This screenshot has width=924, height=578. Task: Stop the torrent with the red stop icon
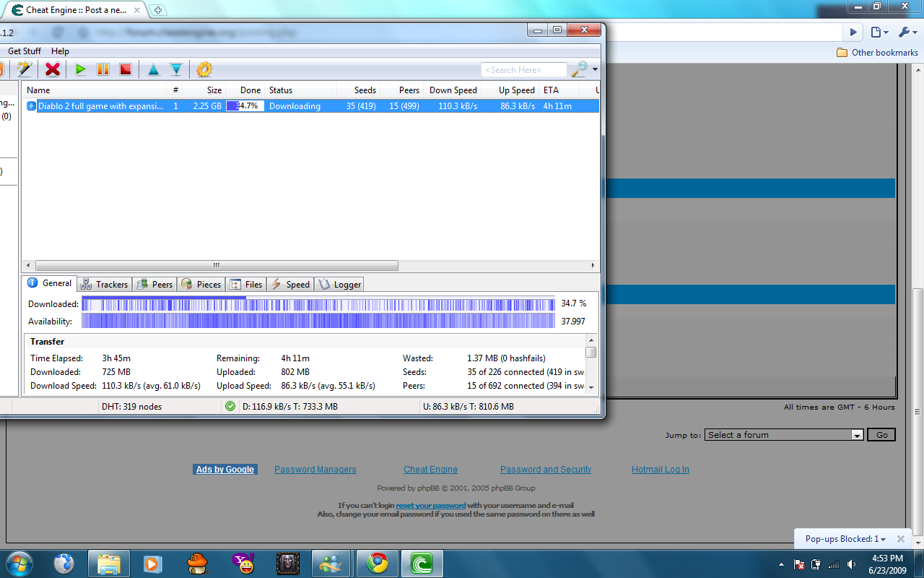(x=126, y=69)
